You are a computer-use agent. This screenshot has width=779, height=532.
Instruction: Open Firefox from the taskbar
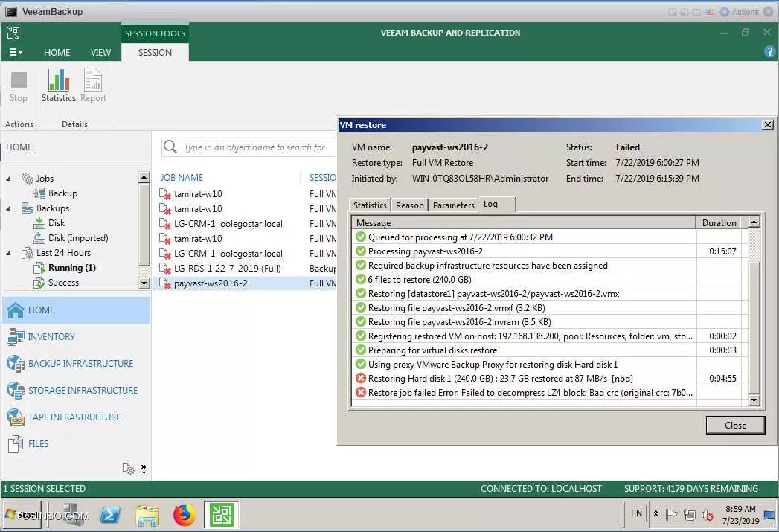tap(185, 515)
